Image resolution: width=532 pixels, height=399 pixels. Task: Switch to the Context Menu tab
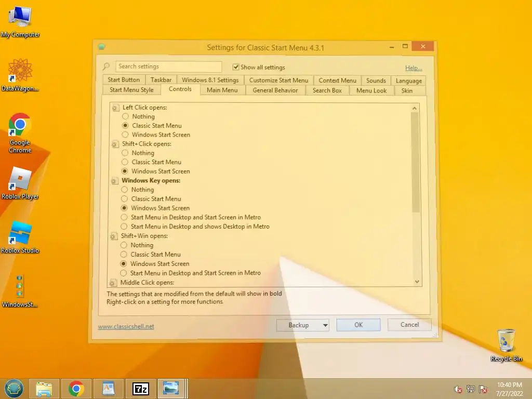coord(338,81)
